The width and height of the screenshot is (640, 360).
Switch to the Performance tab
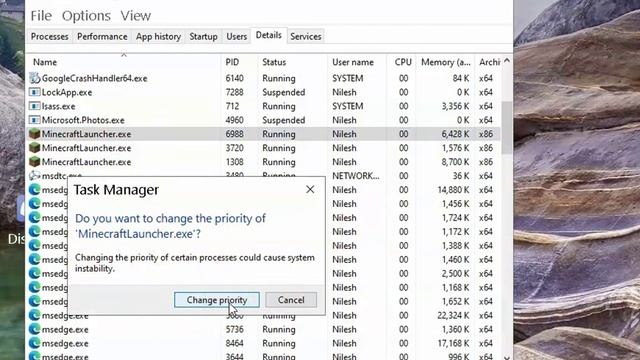[102, 36]
